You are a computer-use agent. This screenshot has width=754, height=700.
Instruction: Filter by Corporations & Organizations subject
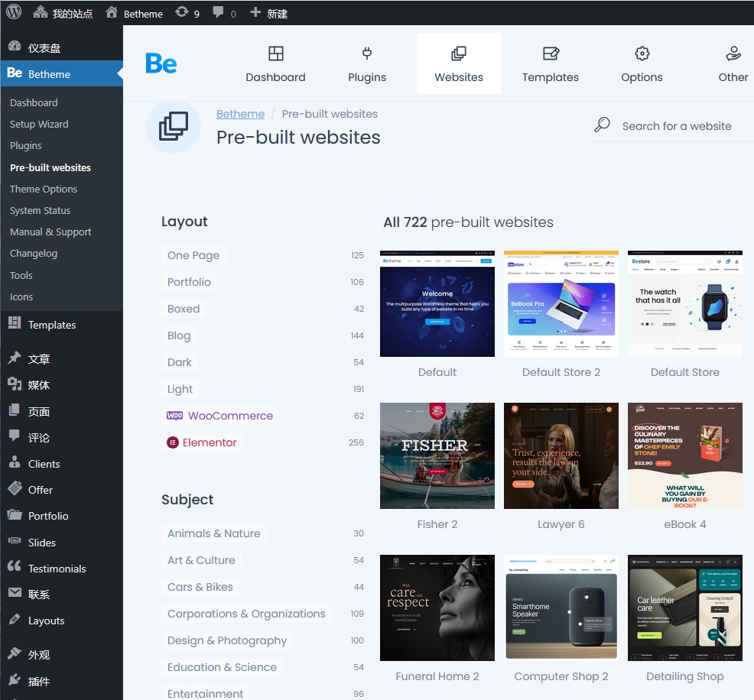click(x=246, y=614)
